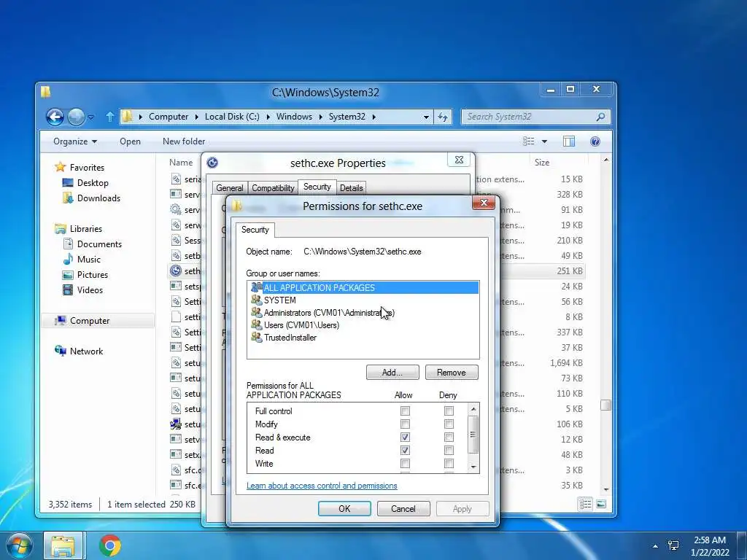
Task: Open the Start menu orb
Action: pos(19,545)
